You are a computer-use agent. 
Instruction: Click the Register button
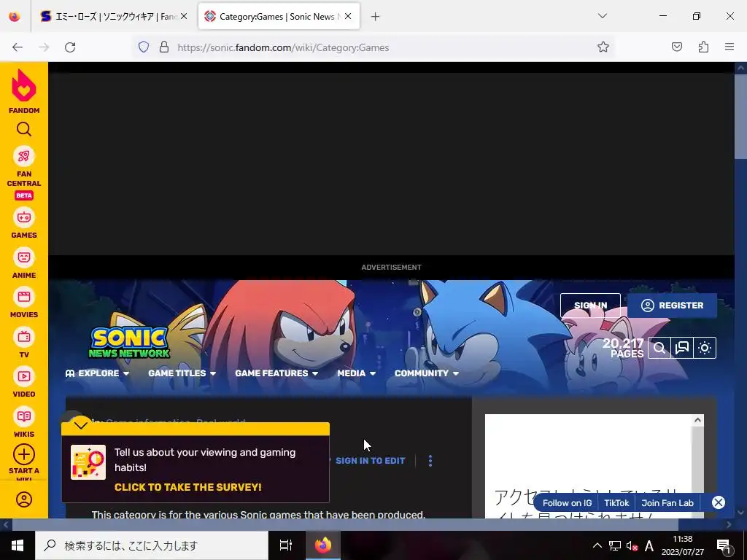tap(672, 306)
